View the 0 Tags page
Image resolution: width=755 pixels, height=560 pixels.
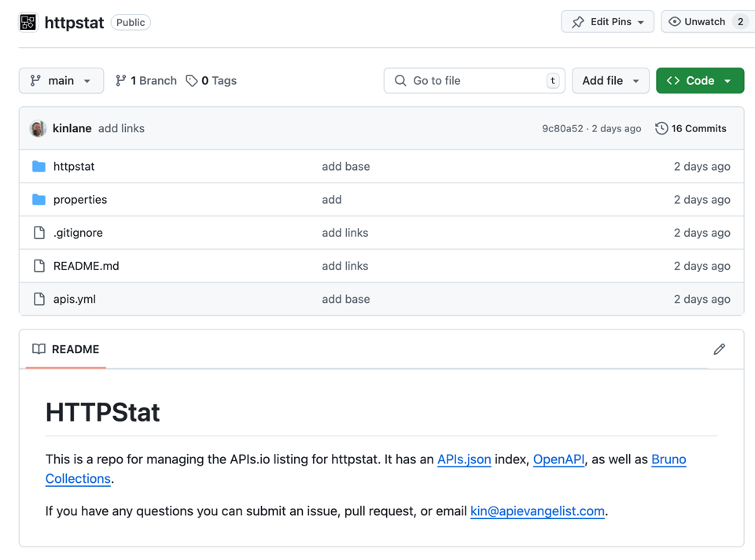[212, 81]
